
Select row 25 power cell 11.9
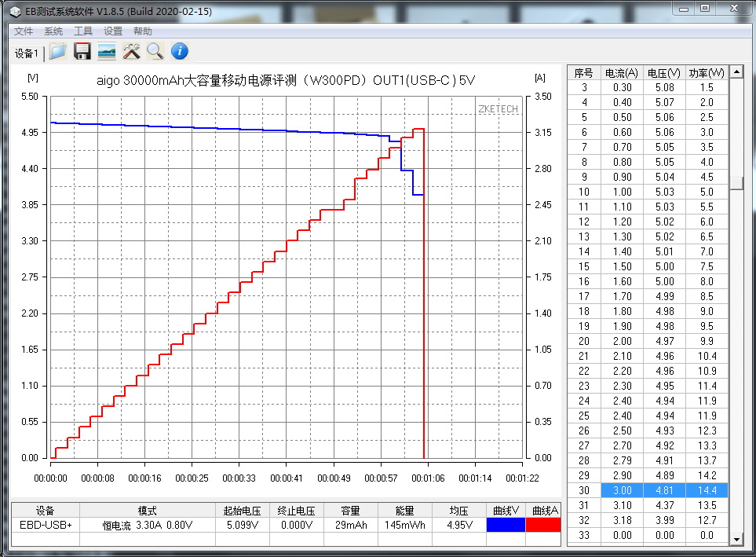click(707, 416)
